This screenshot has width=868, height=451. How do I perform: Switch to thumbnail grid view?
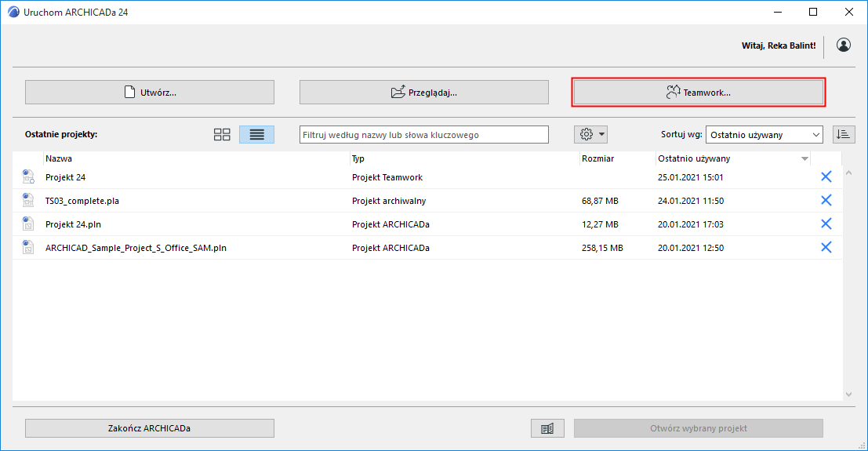click(x=222, y=135)
